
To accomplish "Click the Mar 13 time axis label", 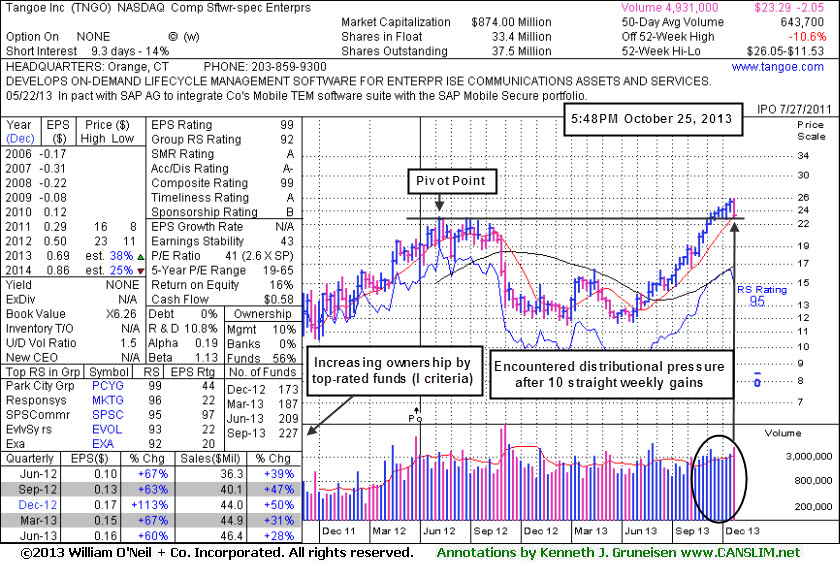I will tap(590, 531).
